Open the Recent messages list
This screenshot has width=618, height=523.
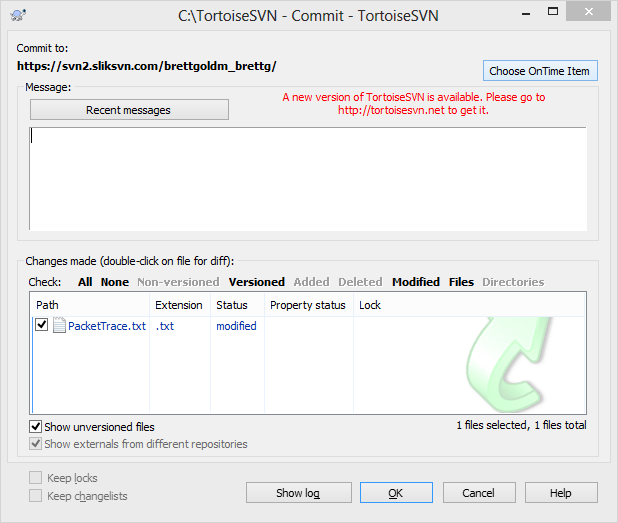[129, 110]
